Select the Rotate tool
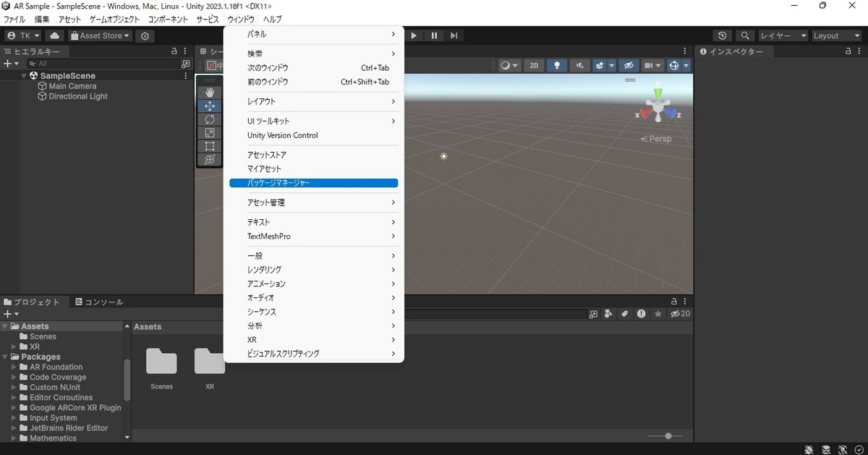Image resolution: width=868 pixels, height=455 pixels. [210, 119]
